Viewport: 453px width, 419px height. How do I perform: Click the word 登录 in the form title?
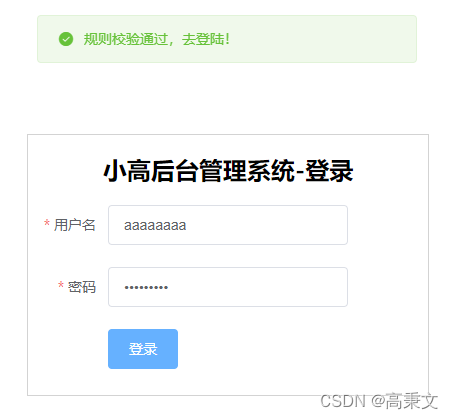click(329, 171)
